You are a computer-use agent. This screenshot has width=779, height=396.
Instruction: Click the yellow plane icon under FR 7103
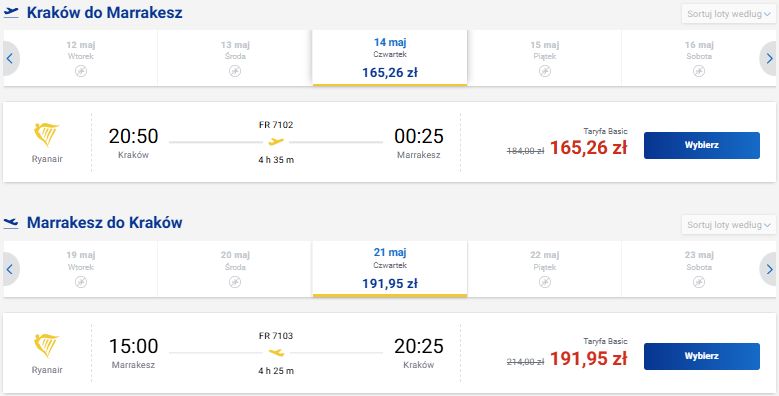point(276,353)
